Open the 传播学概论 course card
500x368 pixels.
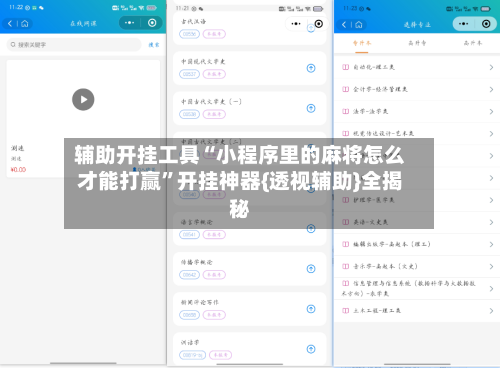(x=249, y=269)
